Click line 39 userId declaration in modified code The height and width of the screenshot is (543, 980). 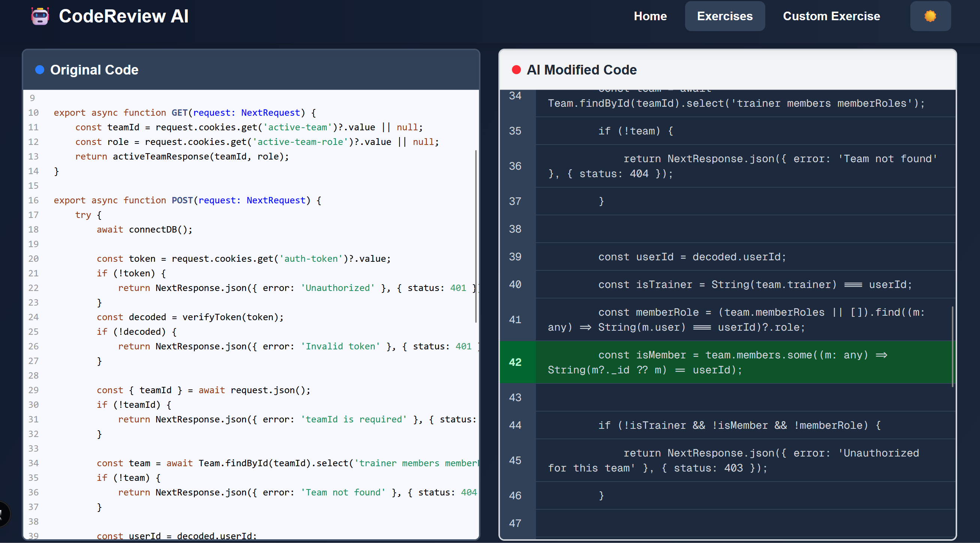click(x=692, y=257)
